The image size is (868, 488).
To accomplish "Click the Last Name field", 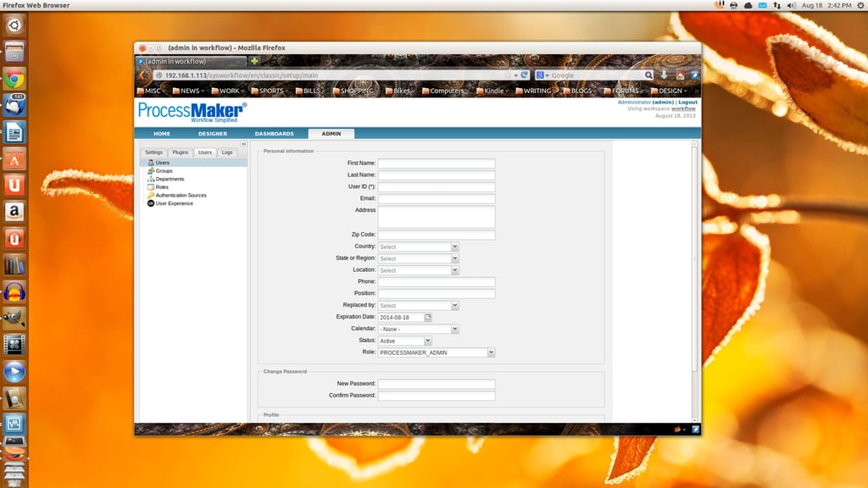I will [x=437, y=175].
